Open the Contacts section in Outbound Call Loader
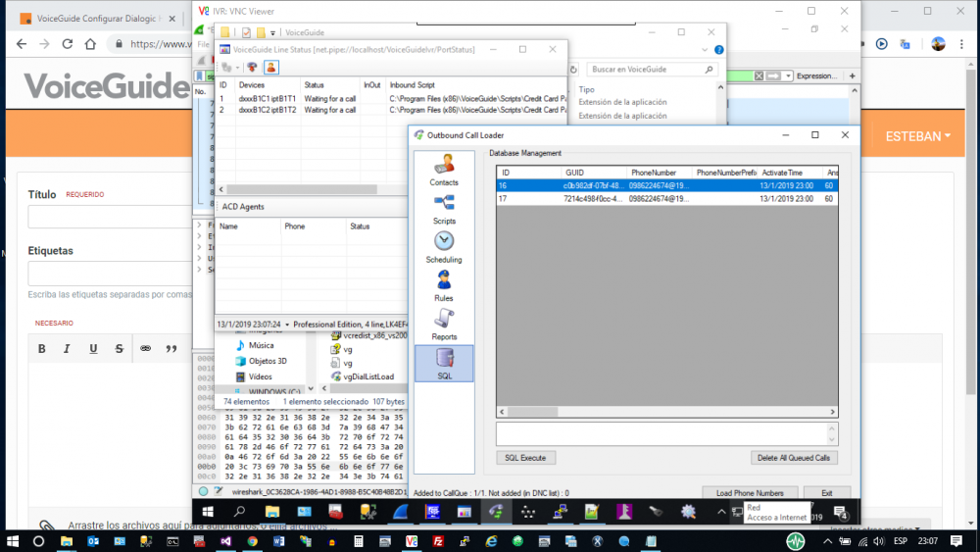The width and height of the screenshot is (980, 552). [443, 170]
